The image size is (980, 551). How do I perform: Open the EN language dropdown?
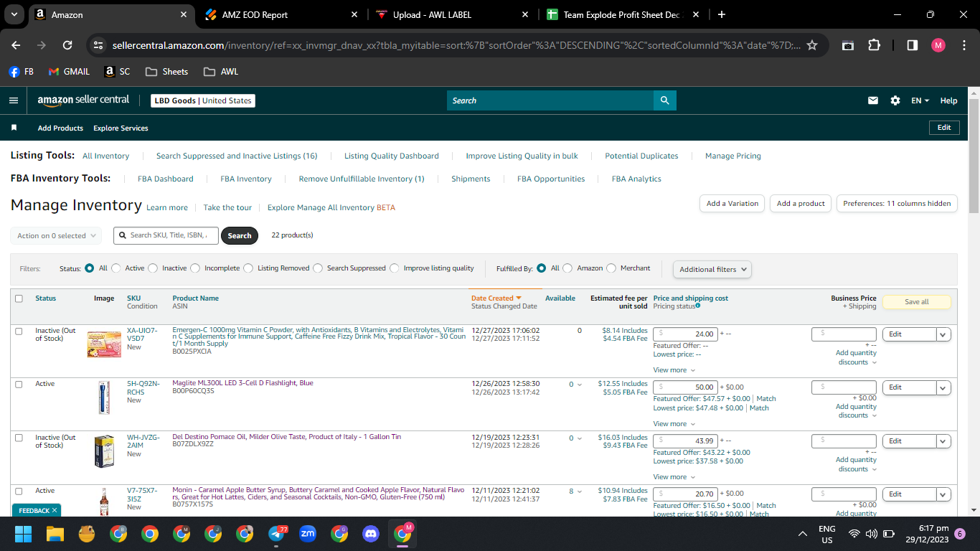coord(920,100)
